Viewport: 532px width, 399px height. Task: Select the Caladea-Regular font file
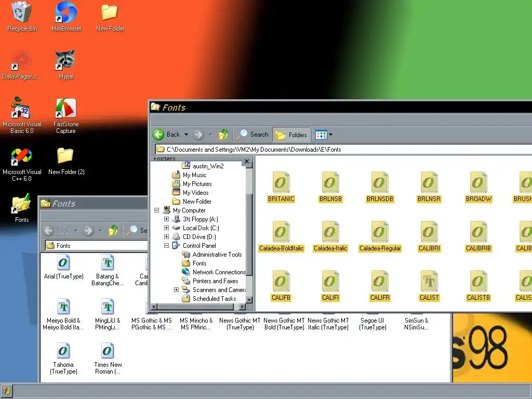click(380, 237)
